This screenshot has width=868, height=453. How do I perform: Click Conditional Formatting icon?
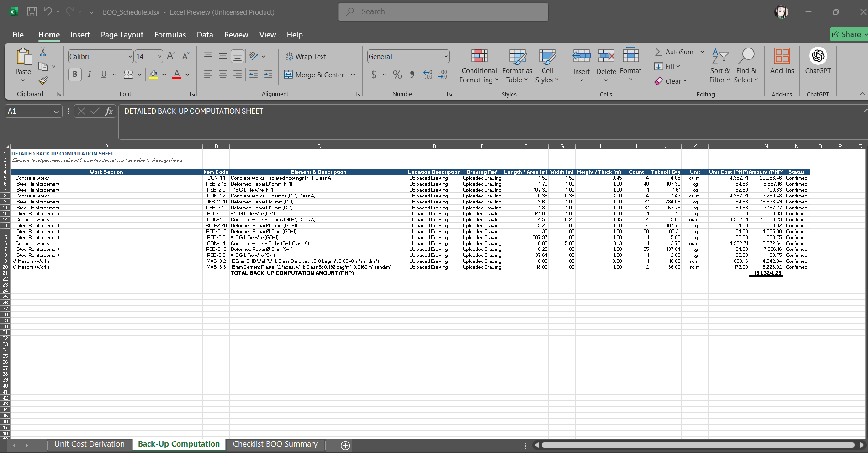[479, 66]
